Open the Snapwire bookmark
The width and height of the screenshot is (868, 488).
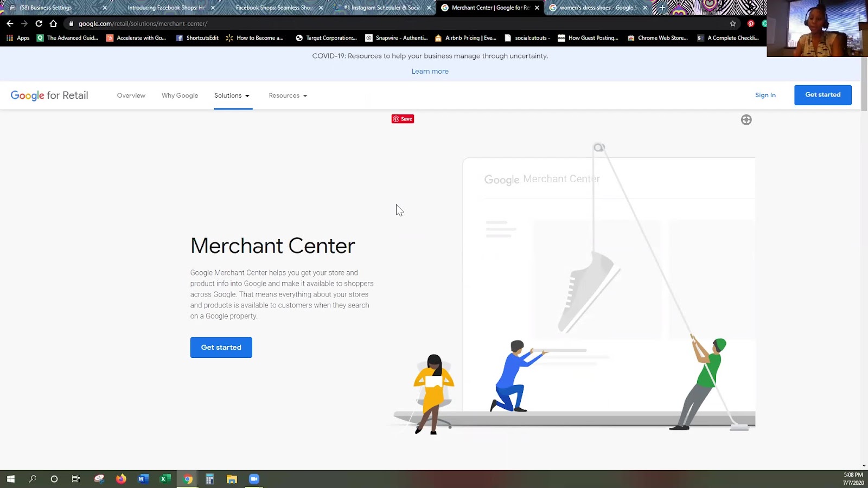click(x=397, y=38)
